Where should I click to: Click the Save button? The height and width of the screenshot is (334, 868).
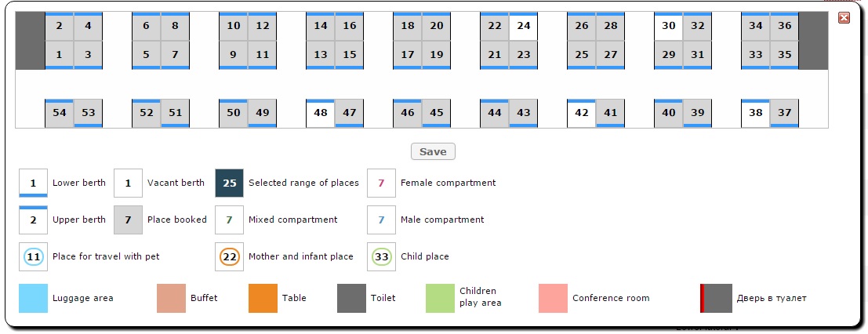click(433, 152)
